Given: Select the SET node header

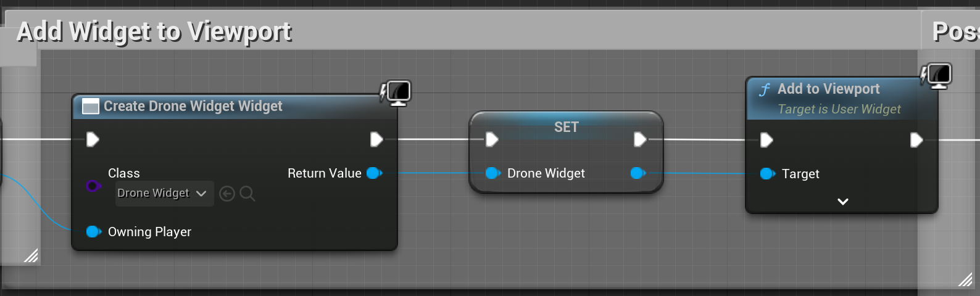Looking at the screenshot, I should point(566,127).
